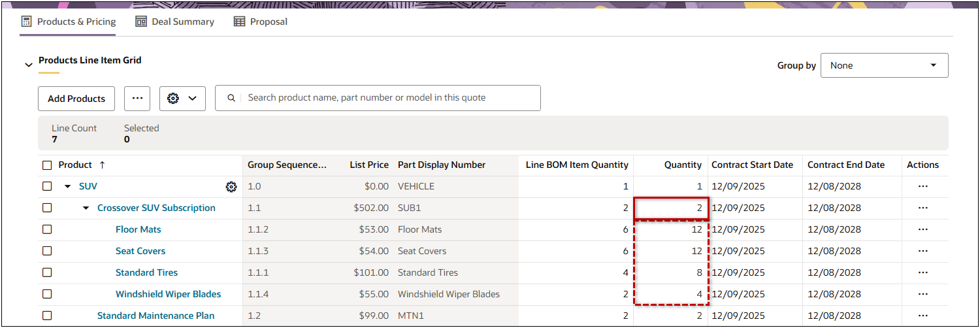Click the Add Products button
The width and height of the screenshot is (980, 328).
(x=76, y=99)
